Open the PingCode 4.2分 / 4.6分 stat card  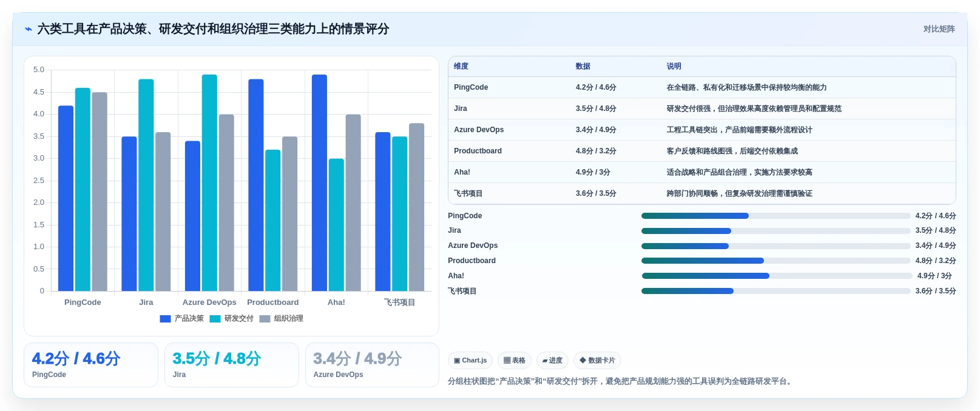91,366
